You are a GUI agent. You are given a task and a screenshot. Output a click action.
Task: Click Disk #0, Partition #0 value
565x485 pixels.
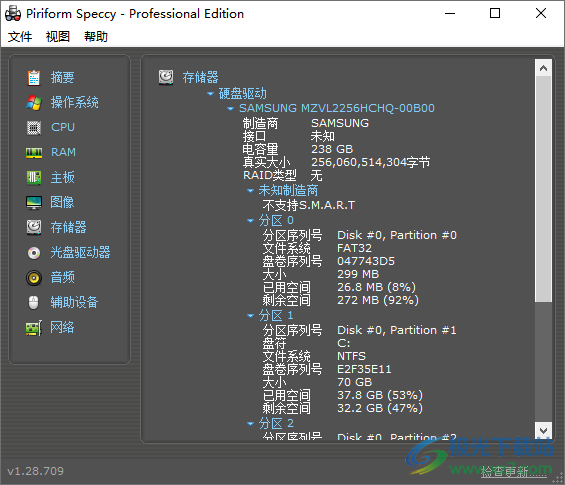tap(397, 235)
